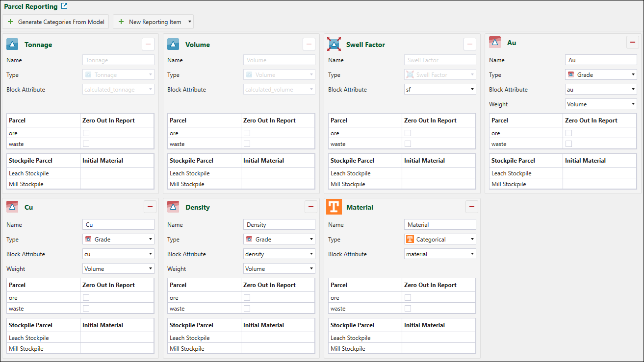Click 'Leach Stockpile' row in Density card

pos(241,338)
